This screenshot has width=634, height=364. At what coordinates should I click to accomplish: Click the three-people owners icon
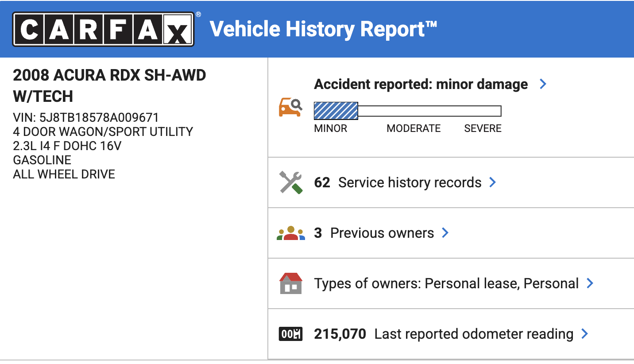[291, 233]
